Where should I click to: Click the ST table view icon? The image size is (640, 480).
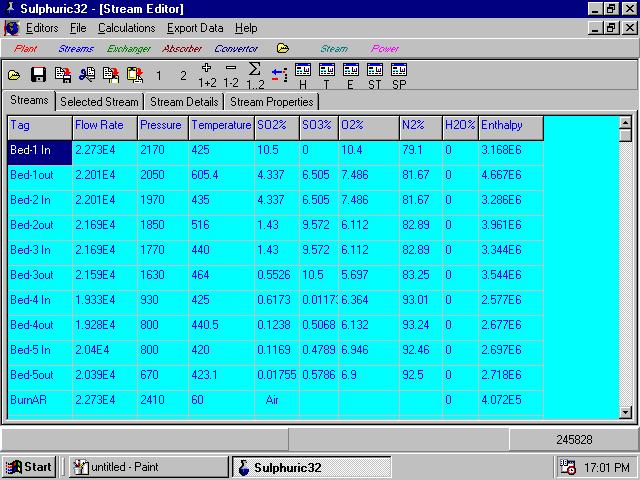pyautogui.click(x=375, y=76)
